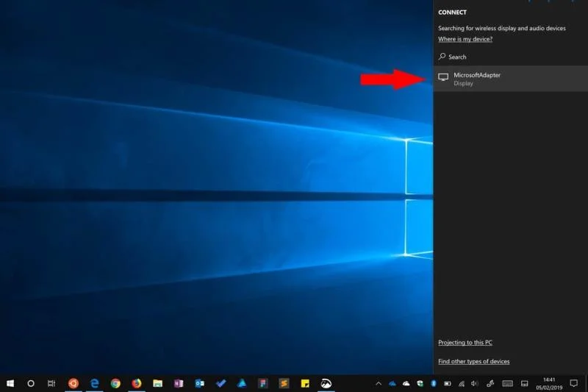Image resolution: width=588 pixels, height=392 pixels.
Task: Open the battery status tray icon
Action: 448,383
